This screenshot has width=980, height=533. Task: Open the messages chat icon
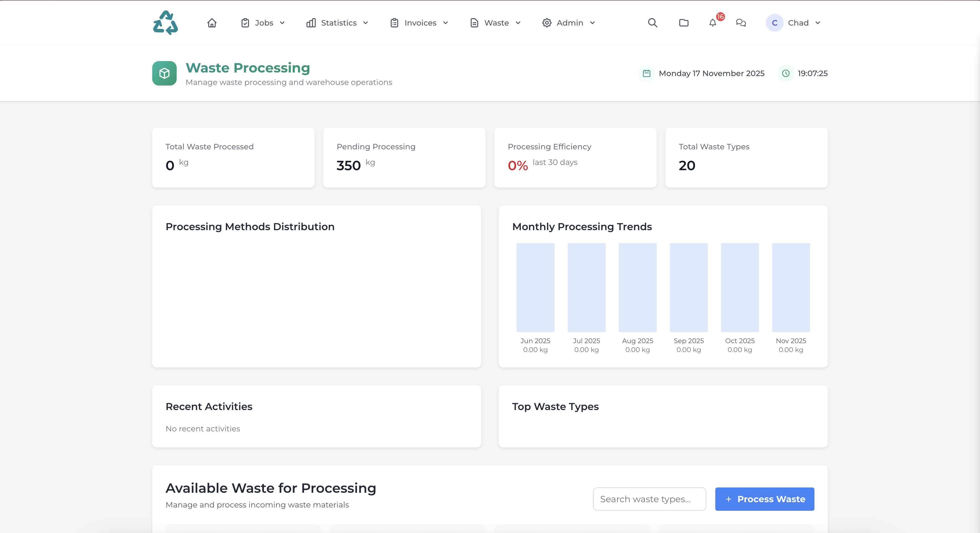pos(741,23)
